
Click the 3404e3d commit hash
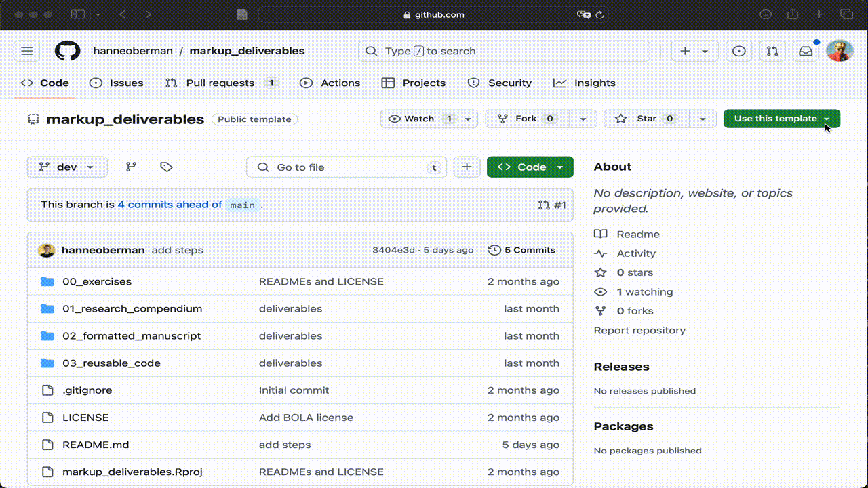[x=393, y=250]
